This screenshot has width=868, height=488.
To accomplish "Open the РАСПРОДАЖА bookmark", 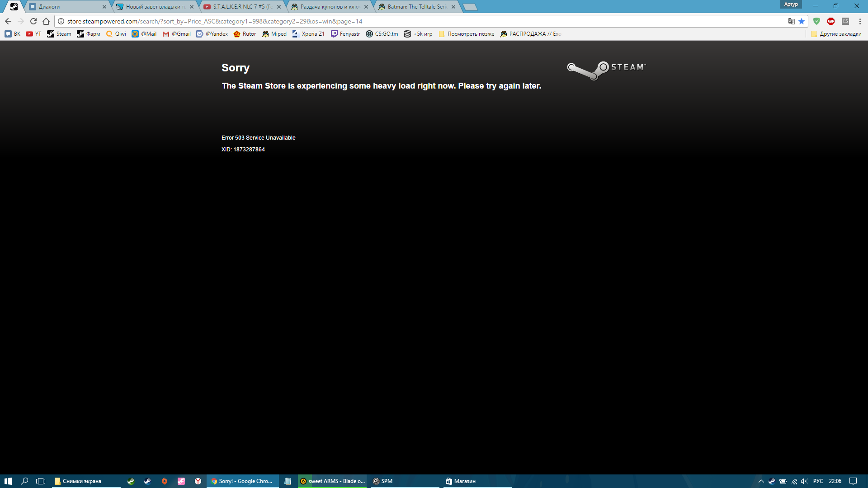I will click(531, 34).
